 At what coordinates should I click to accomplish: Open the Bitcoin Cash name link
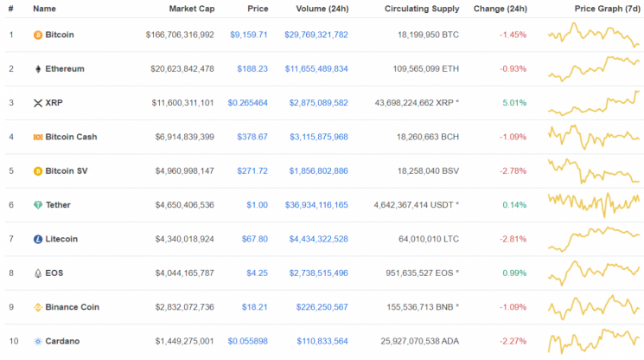(71, 138)
